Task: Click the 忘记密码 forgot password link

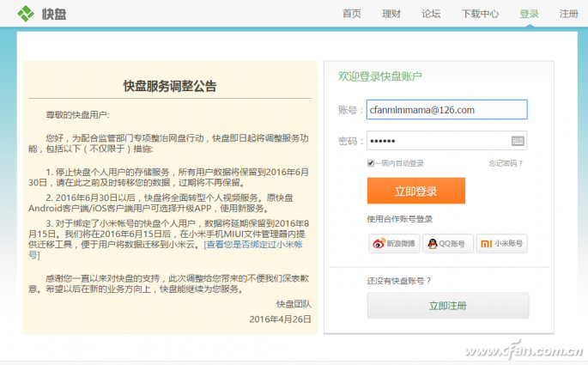Action: [x=506, y=163]
